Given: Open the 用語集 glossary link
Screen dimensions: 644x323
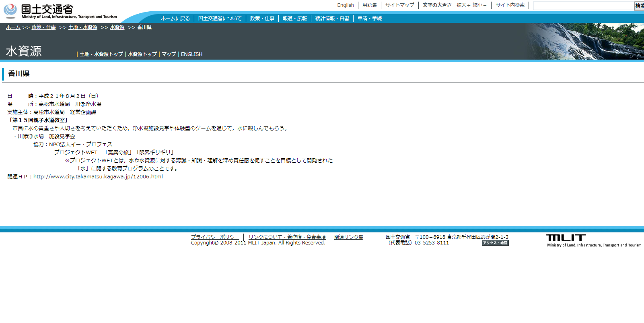Looking at the screenshot, I should pyautogui.click(x=369, y=5).
